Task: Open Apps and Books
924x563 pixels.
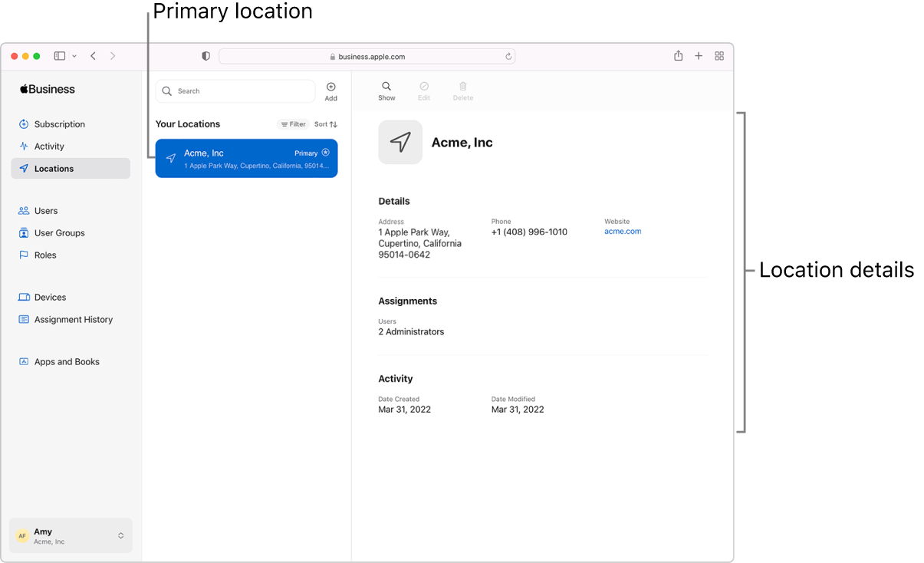Action: [66, 361]
